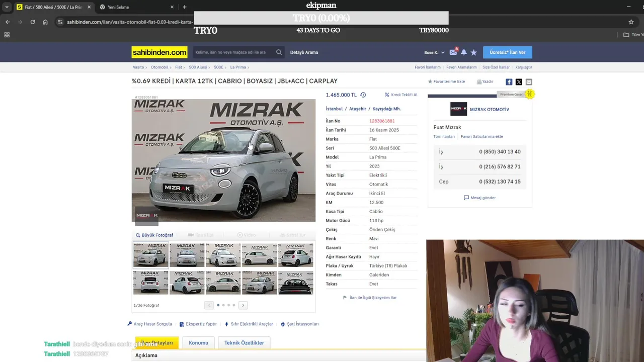The height and width of the screenshot is (362, 644).
Task: Open the notifications bell icon
Action: click(463, 52)
